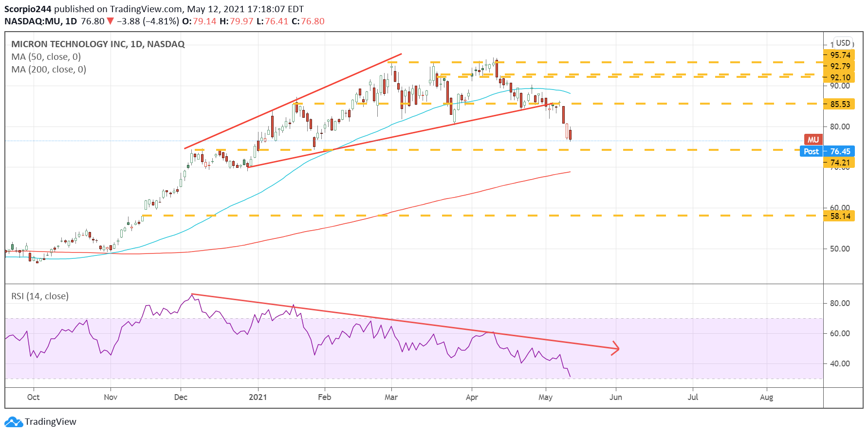The width and height of the screenshot is (868, 435).
Task: Click the Dec label on time axis
Action: (181, 397)
